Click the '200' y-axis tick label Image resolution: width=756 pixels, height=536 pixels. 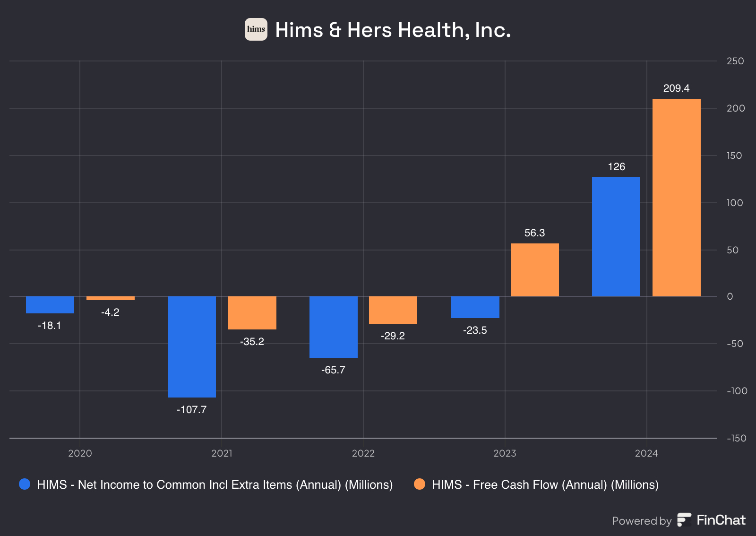[736, 108]
